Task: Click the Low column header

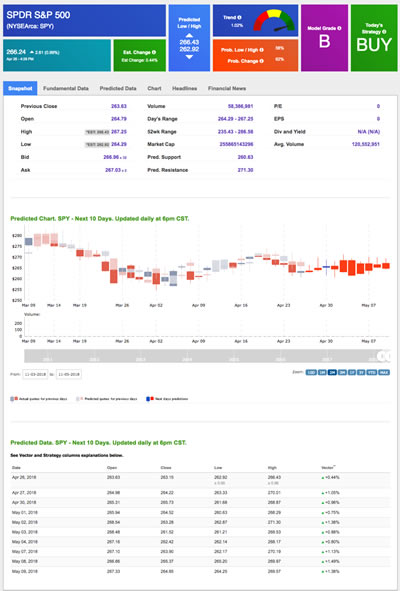Action: 218,468
